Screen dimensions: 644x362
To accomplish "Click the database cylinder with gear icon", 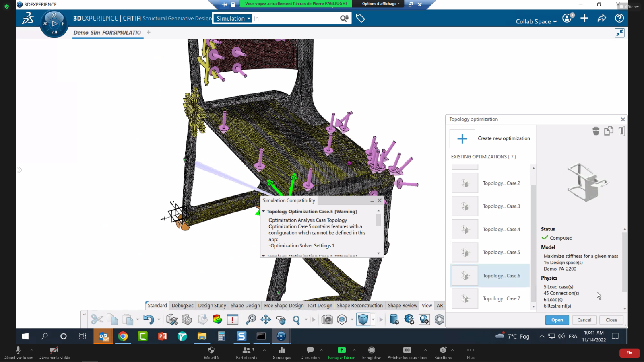I will click(x=394, y=319).
